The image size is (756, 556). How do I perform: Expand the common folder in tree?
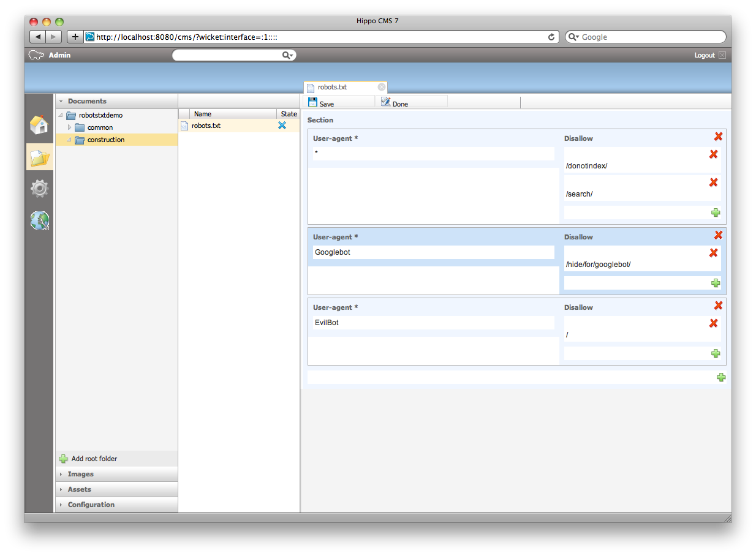[70, 127]
